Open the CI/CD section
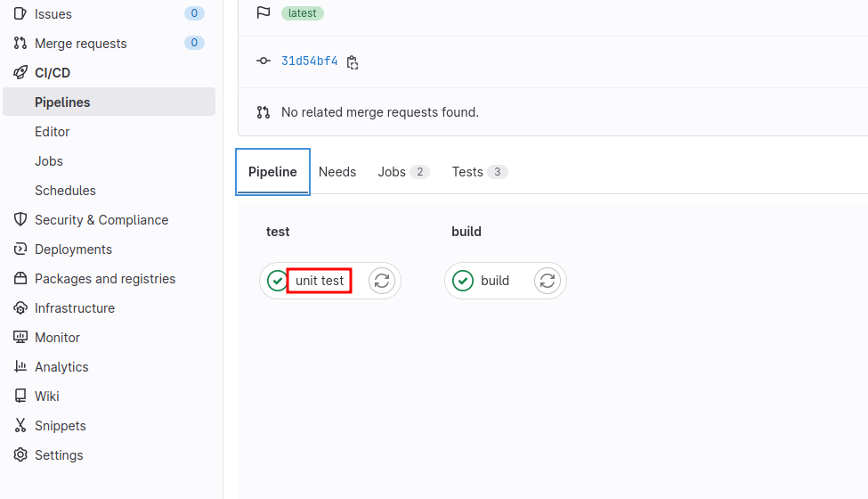The image size is (868, 499). [53, 72]
